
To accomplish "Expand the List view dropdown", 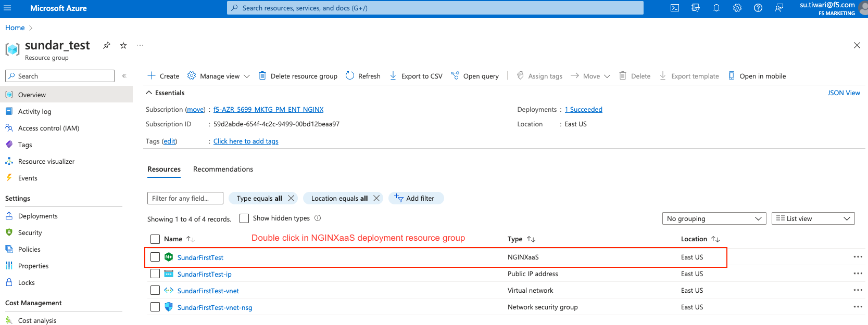I will click(x=813, y=218).
